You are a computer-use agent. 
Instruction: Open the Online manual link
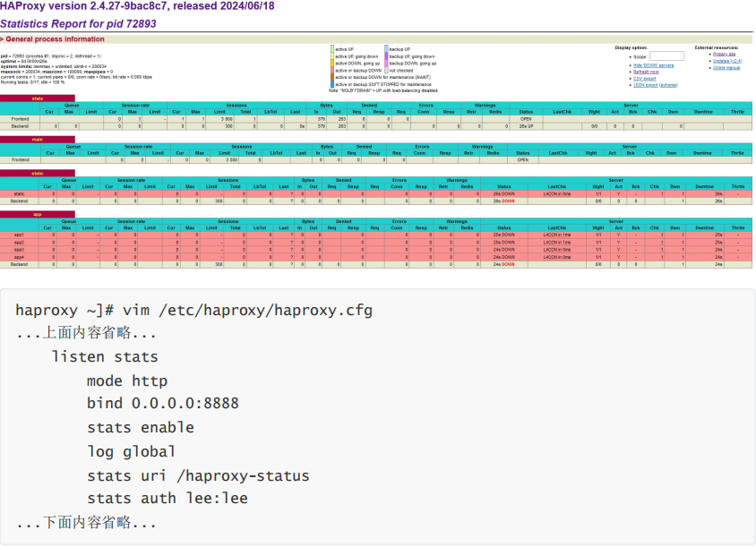[x=726, y=68]
